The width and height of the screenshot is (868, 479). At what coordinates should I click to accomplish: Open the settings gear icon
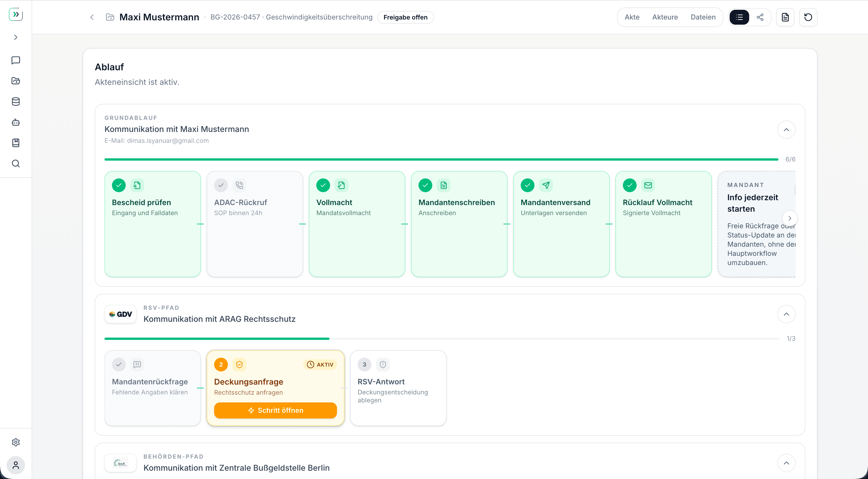click(15, 442)
